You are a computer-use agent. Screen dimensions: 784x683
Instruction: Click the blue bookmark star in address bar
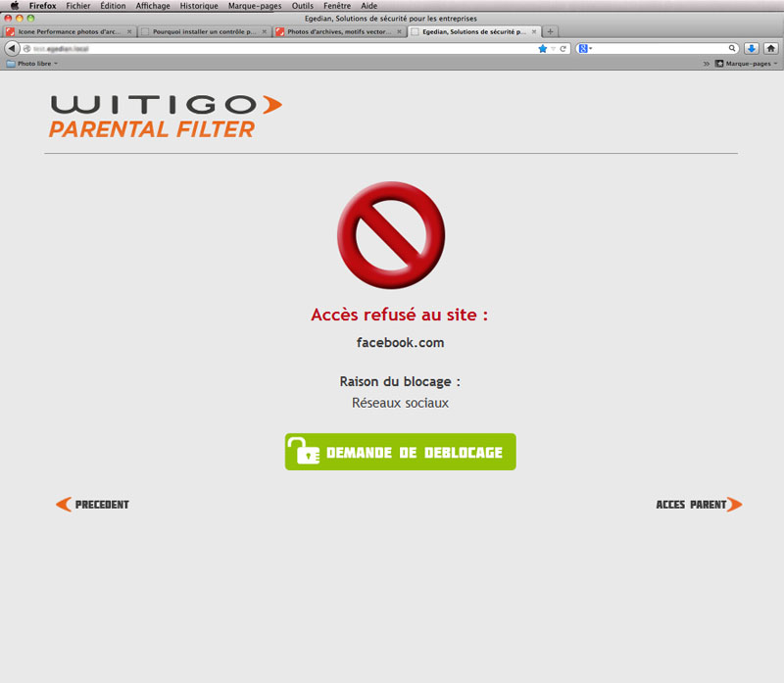click(x=542, y=48)
